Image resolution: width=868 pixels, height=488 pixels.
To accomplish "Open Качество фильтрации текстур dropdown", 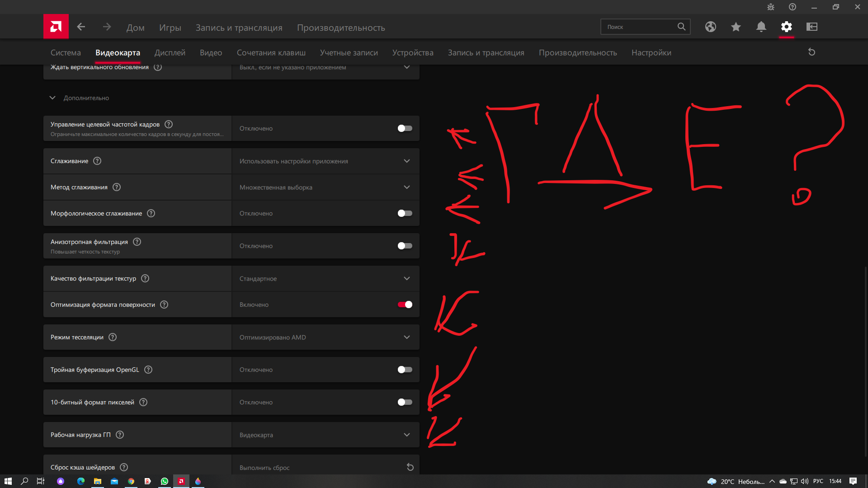I will pos(325,279).
